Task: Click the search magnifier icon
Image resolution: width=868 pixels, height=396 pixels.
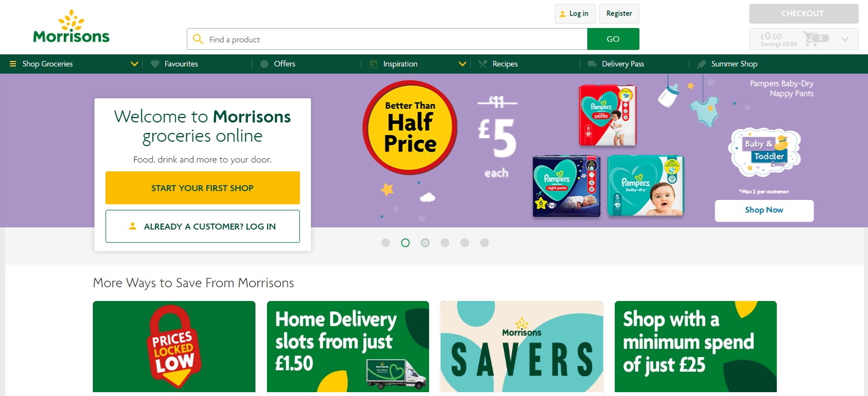Action: tap(198, 40)
